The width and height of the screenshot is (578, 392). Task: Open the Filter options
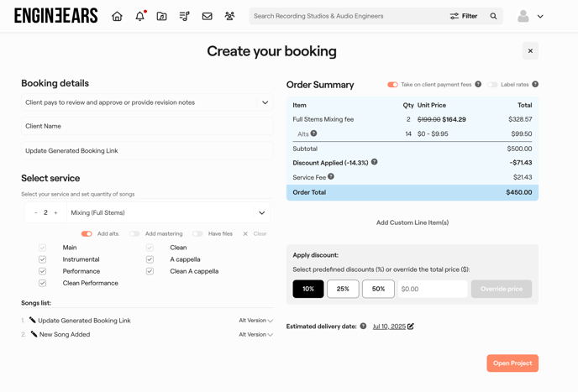(464, 16)
